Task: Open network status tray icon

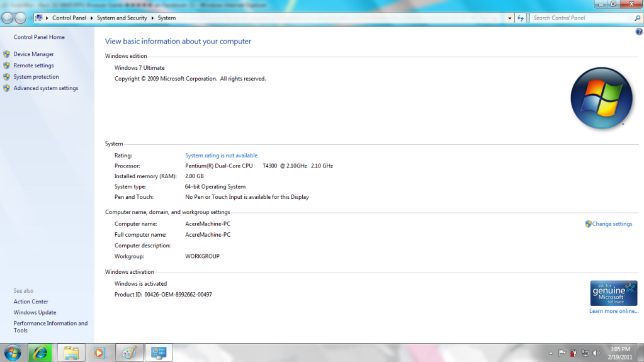Action: (585, 353)
